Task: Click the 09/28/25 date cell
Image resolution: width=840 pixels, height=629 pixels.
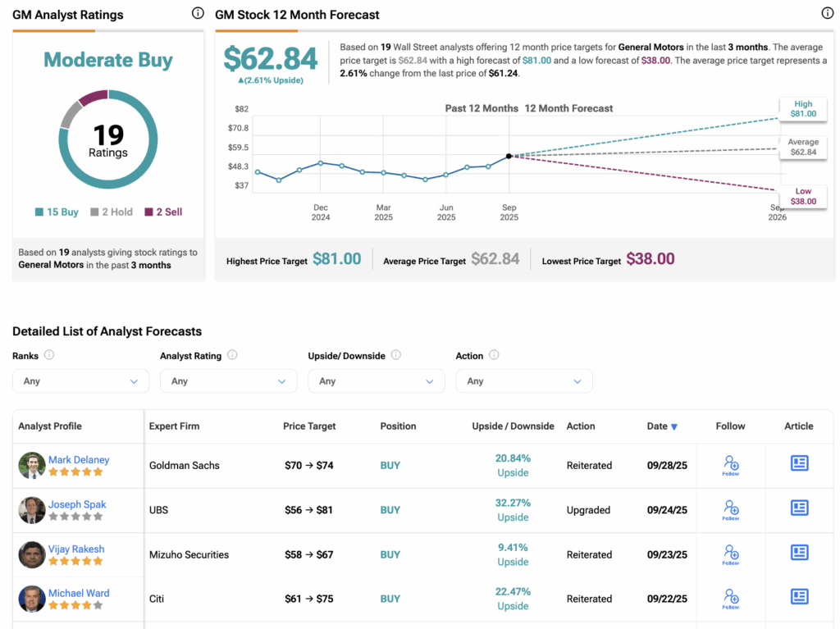Action: click(x=667, y=465)
